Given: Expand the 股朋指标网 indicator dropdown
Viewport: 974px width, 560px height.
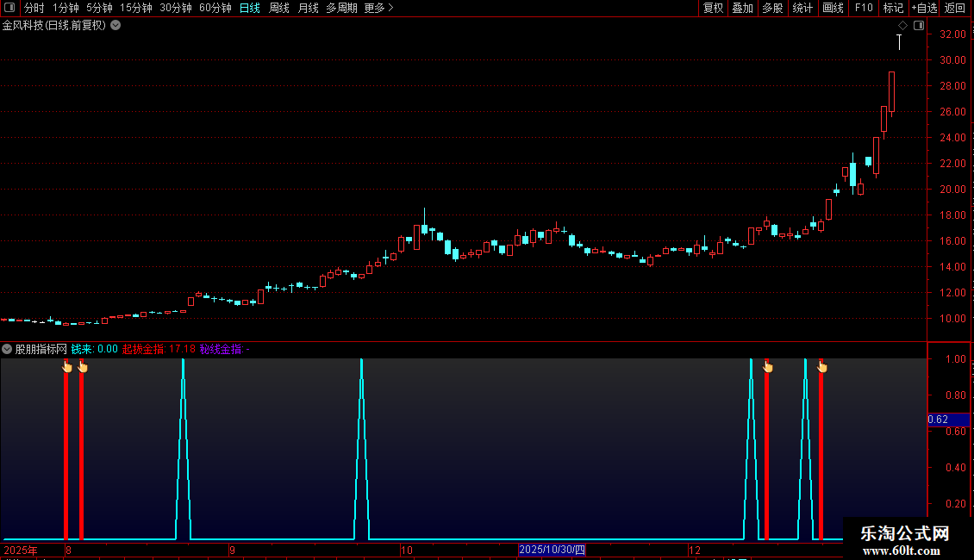Looking at the screenshot, I should [7, 349].
